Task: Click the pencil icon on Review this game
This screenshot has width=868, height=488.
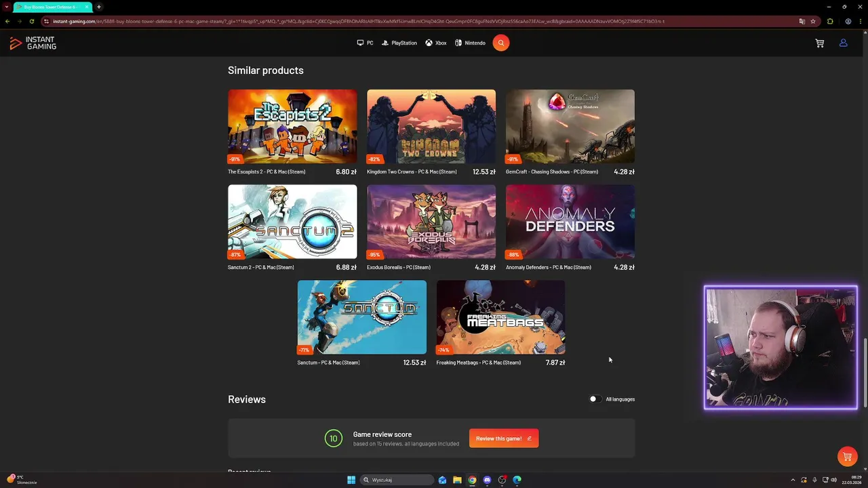Action: pos(529,439)
